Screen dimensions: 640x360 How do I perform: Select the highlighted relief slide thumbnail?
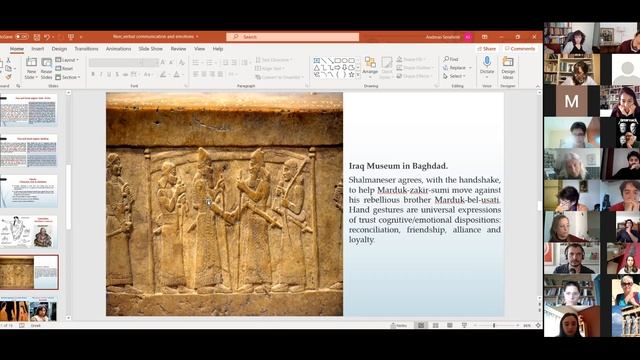tap(29, 272)
